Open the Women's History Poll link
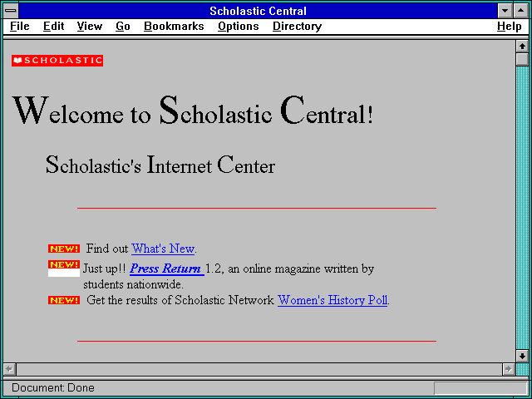 click(332, 300)
